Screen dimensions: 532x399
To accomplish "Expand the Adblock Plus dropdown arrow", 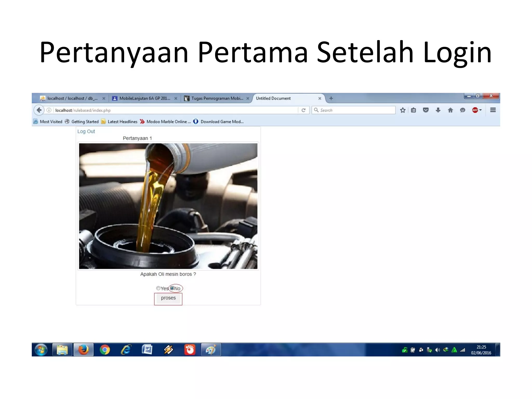I will (481, 110).
